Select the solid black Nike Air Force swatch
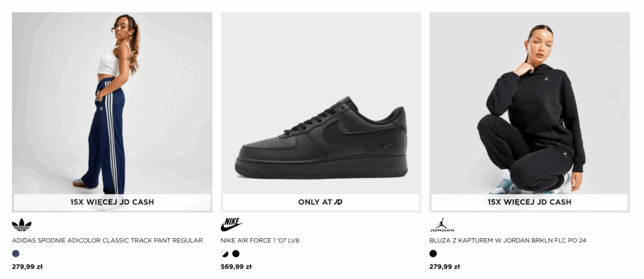 (236, 254)
